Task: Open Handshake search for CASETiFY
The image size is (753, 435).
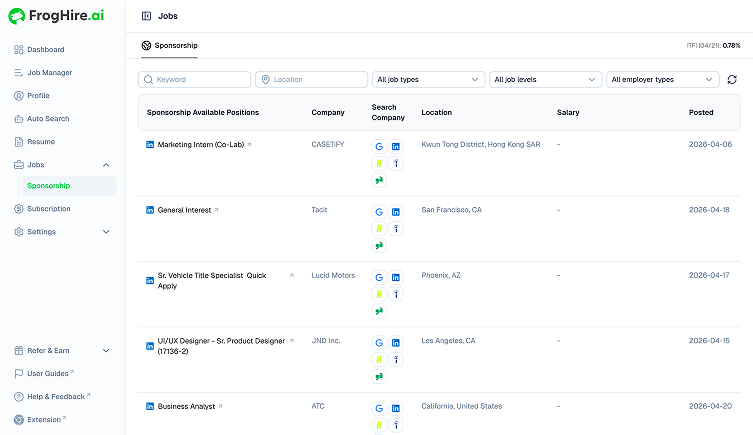Action: [379, 163]
